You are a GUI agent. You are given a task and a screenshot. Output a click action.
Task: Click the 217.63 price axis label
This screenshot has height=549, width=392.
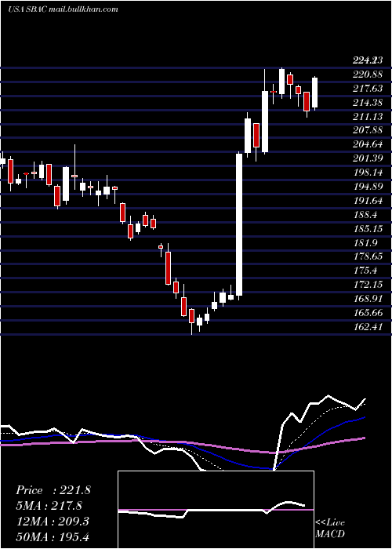point(368,88)
